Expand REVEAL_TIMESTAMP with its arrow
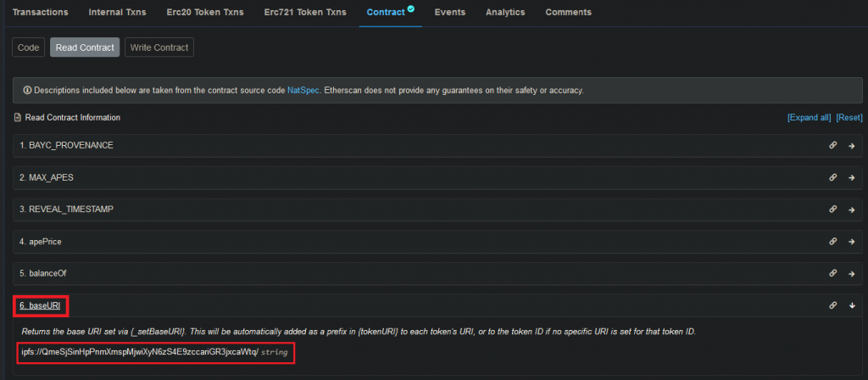The image size is (868, 380). [x=852, y=210]
